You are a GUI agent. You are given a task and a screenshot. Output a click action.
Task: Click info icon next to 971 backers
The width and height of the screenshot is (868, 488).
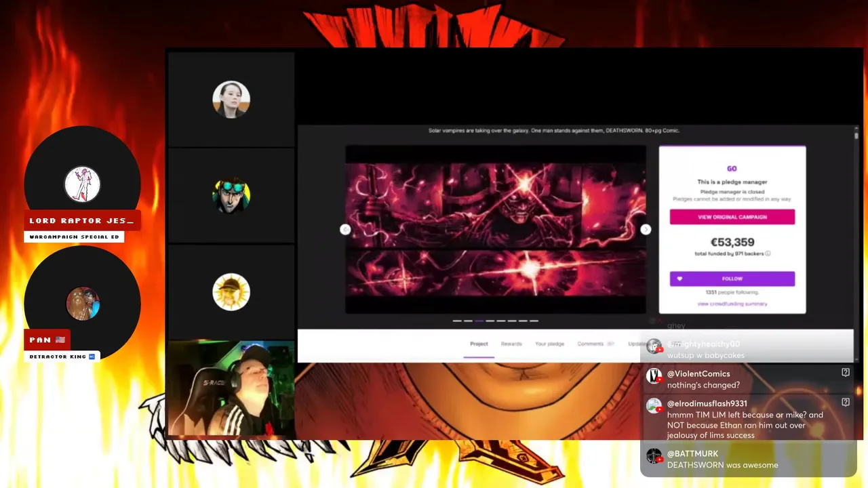(768, 253)
